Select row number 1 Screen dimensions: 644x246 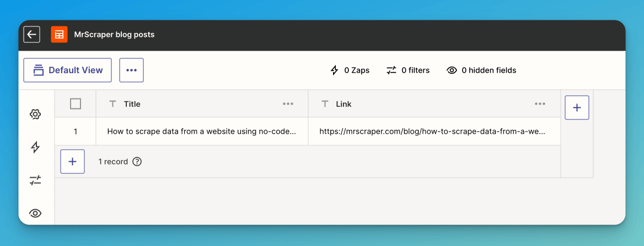click(x=76, y=132)
